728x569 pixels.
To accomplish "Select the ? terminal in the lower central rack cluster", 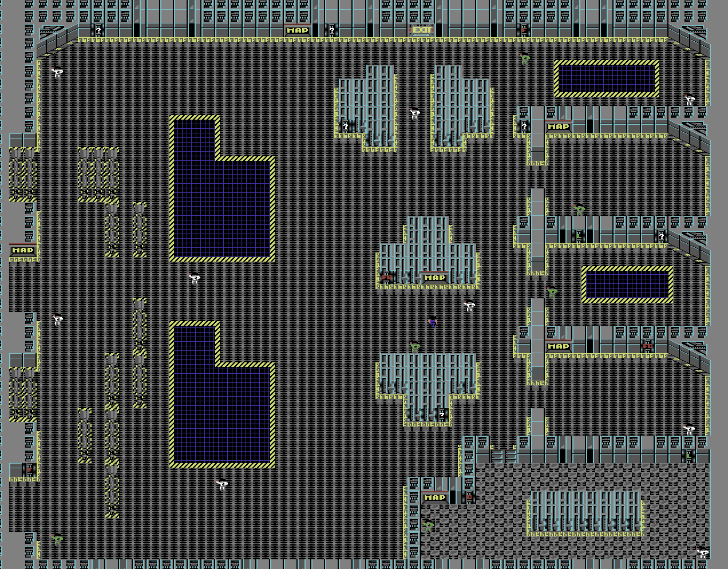I will pyautogui.click(x=442, y=414).
